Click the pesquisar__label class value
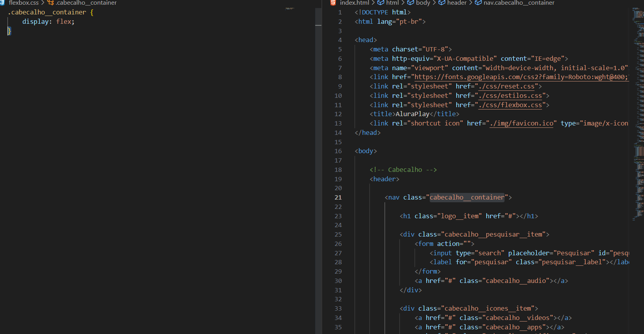 pos(572,262)
